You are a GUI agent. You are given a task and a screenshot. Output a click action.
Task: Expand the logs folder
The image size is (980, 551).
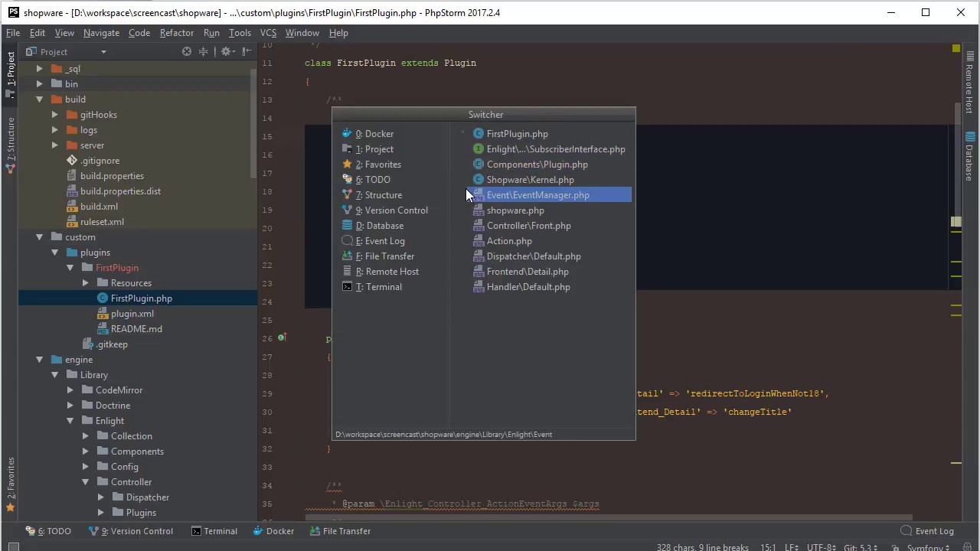54,130
